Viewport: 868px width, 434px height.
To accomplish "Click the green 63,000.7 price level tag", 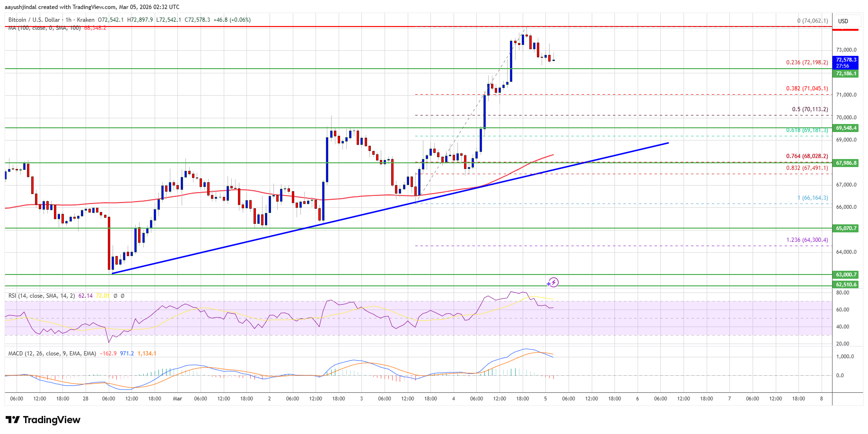I will point(846,275).
